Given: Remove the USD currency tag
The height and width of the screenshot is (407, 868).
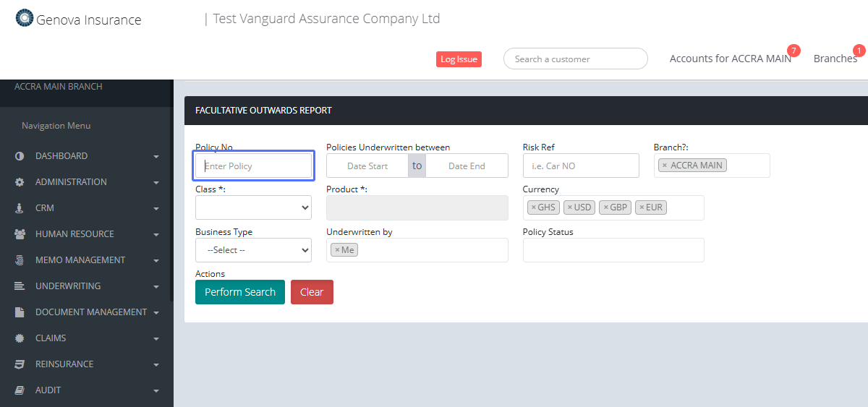Looking at the screenshot, I should (x=570, y=207).
